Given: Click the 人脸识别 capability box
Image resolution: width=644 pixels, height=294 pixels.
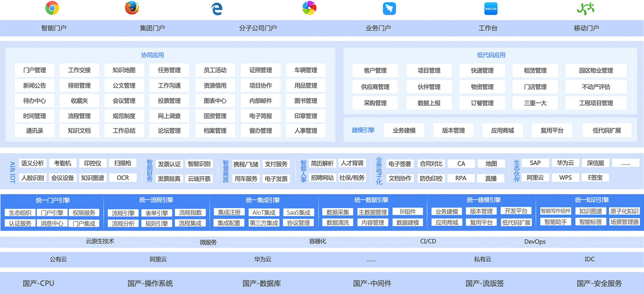Looking at the screenshot, I should tap(33, 178).
